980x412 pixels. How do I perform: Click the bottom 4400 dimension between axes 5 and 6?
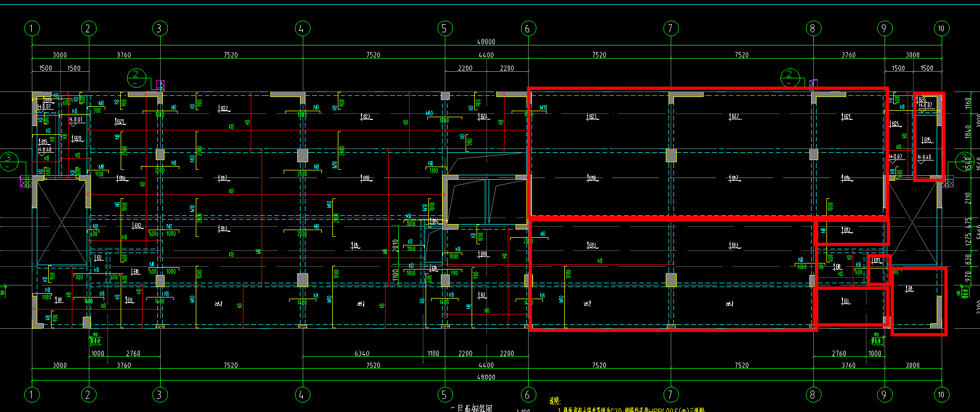point(486,365)
